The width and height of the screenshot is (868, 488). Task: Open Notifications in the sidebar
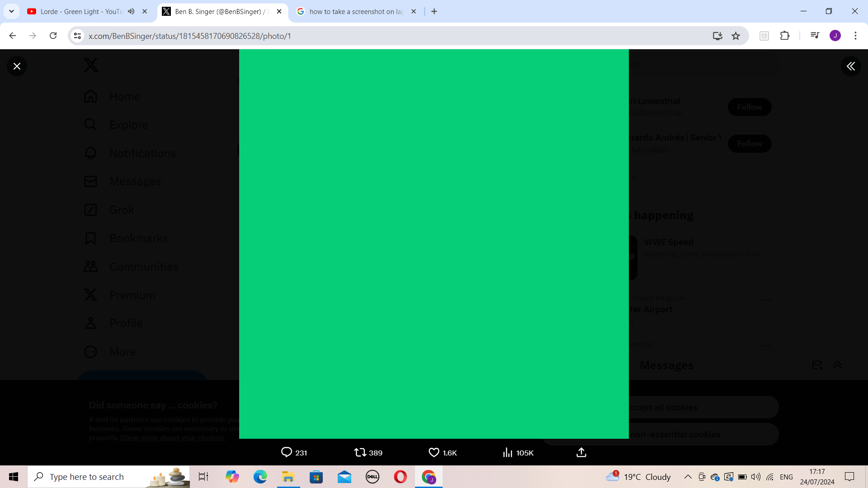pos(130,153)
